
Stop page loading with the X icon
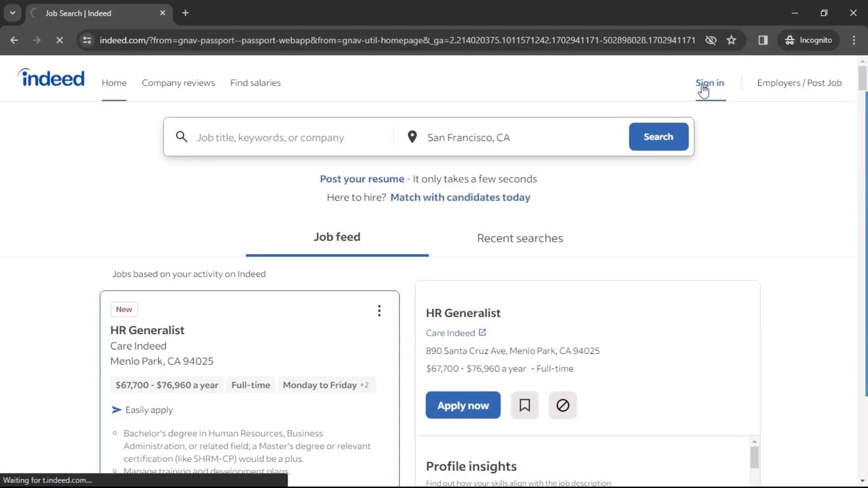click(59, 40)
